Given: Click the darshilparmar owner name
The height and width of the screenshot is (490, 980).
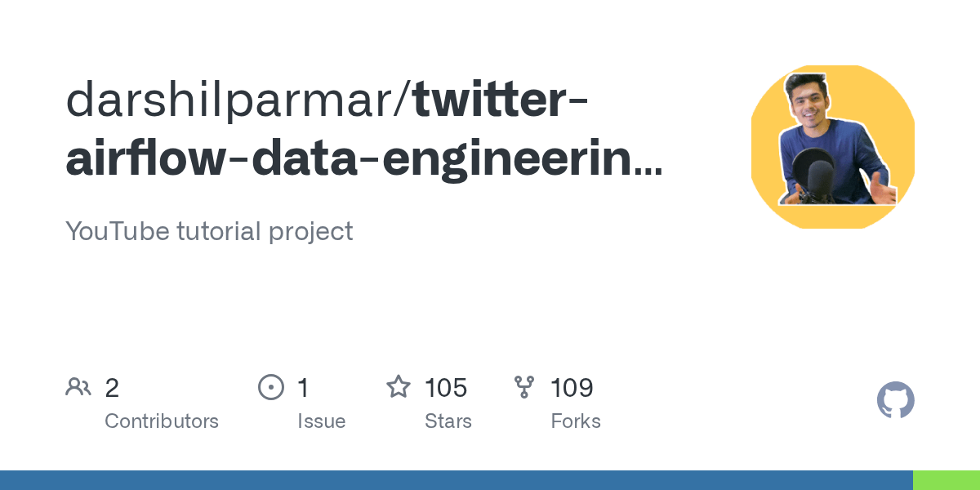Looking at the screenshot, I should coord(234,100).
